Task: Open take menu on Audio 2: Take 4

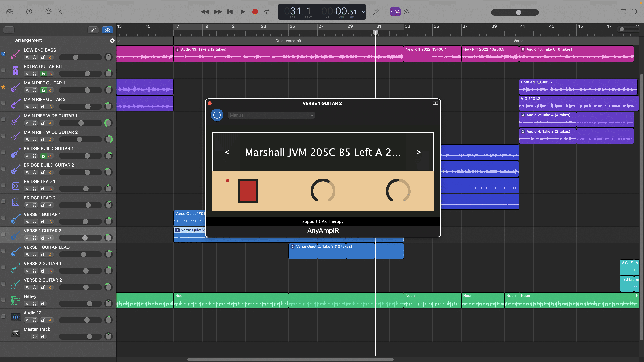Action: (x=523, y=115)
